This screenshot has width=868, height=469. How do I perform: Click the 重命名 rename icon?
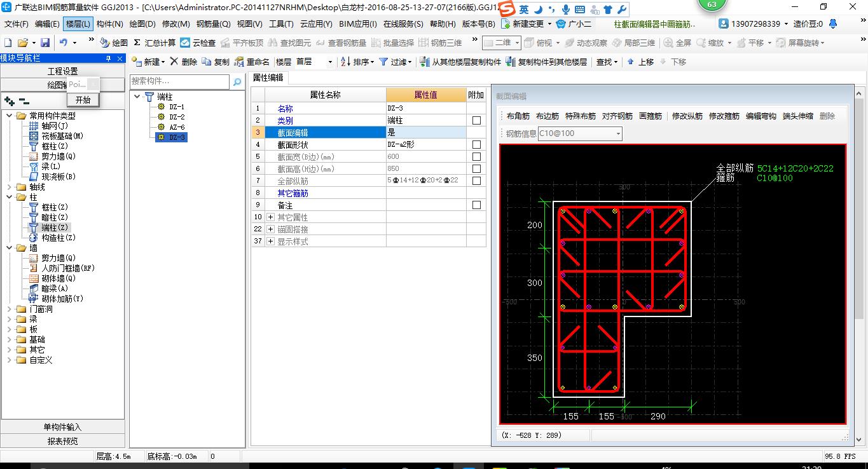click(x=239, y=62)
